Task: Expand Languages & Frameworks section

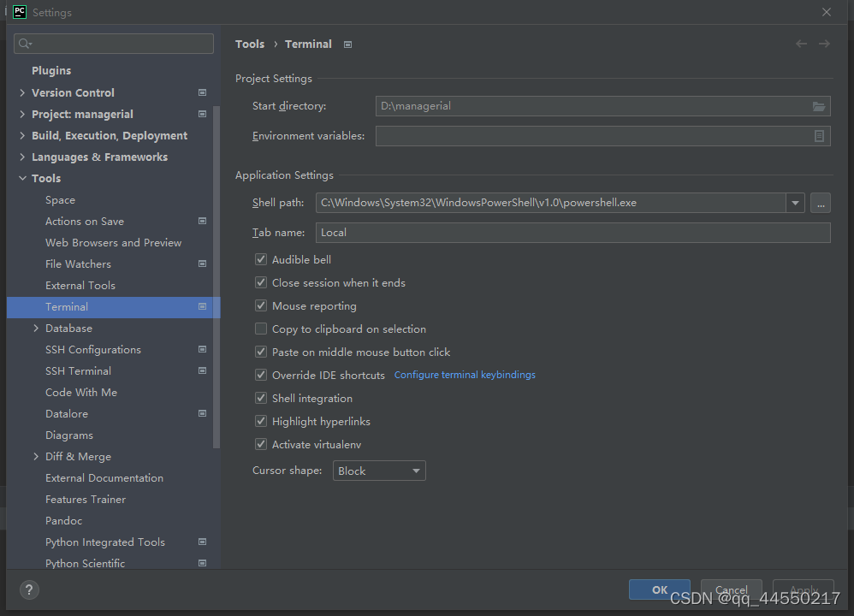Action: [22, 157]
